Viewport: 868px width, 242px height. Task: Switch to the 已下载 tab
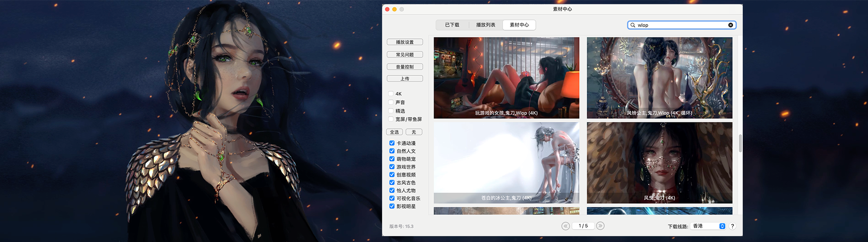452,25
